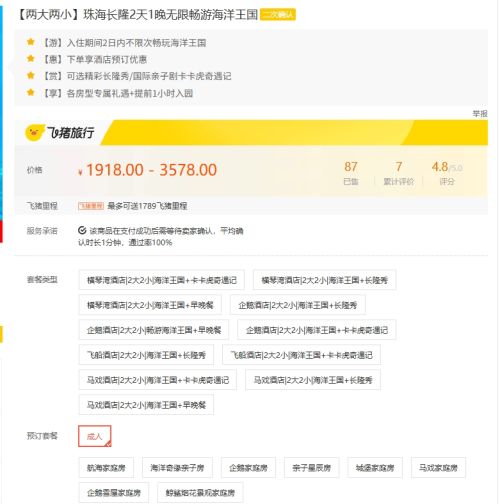Click the star icon next to 【享】
This screenshot has width=500, height=504.
pyautogui.click(x=31, y=92)
